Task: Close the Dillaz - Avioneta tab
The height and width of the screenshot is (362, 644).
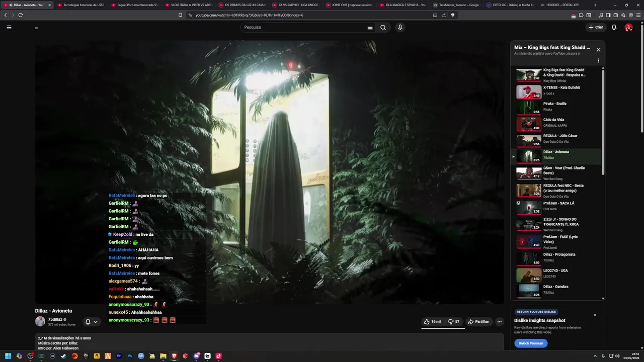Action: [49, 5]
